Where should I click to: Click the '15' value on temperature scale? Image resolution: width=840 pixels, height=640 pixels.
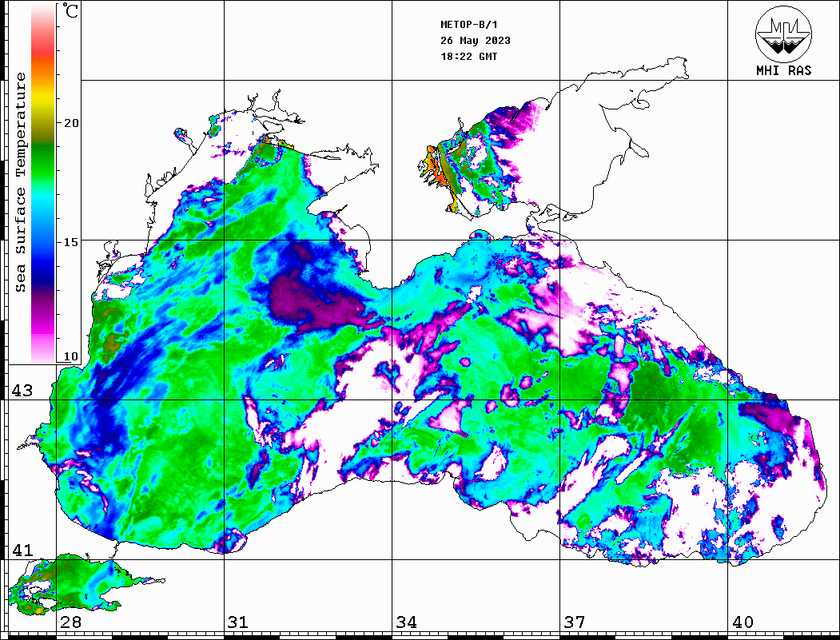point(71,242)
